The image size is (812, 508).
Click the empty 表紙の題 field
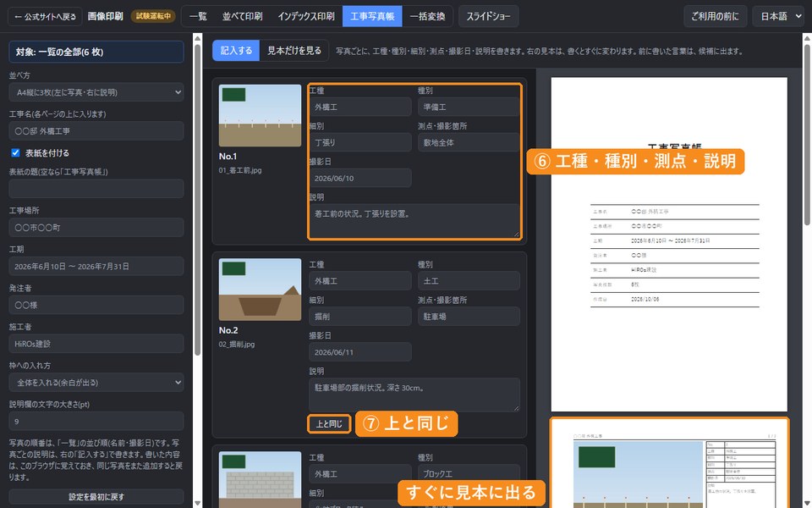point(96,189)
